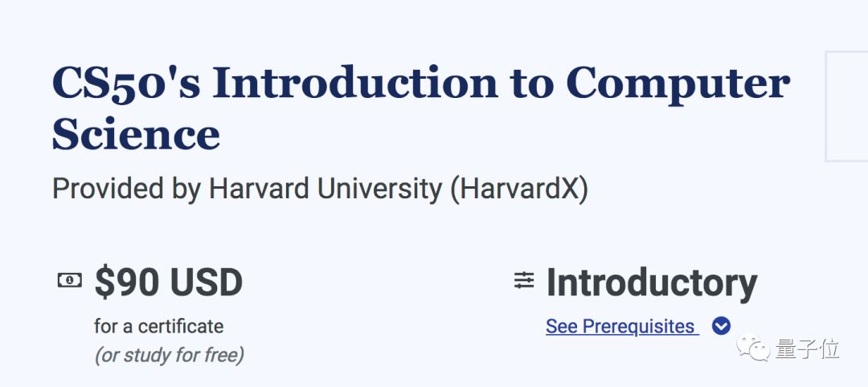This screenshot has height=387, width=868.
Task: Click the 'Provided by' text
Action: point(126,189)
